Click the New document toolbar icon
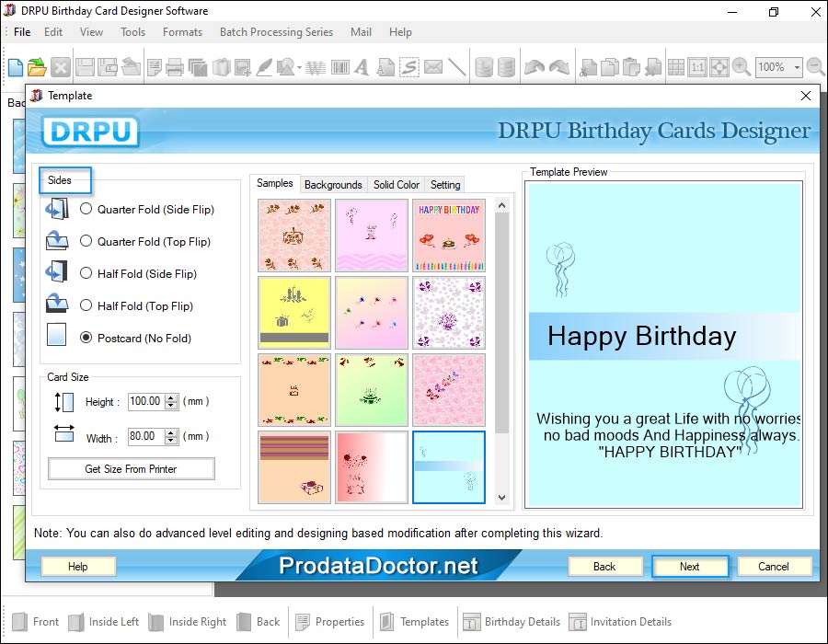Image resolution: width=828 pixels, height=644 pixels. click(x=16, y=67)
